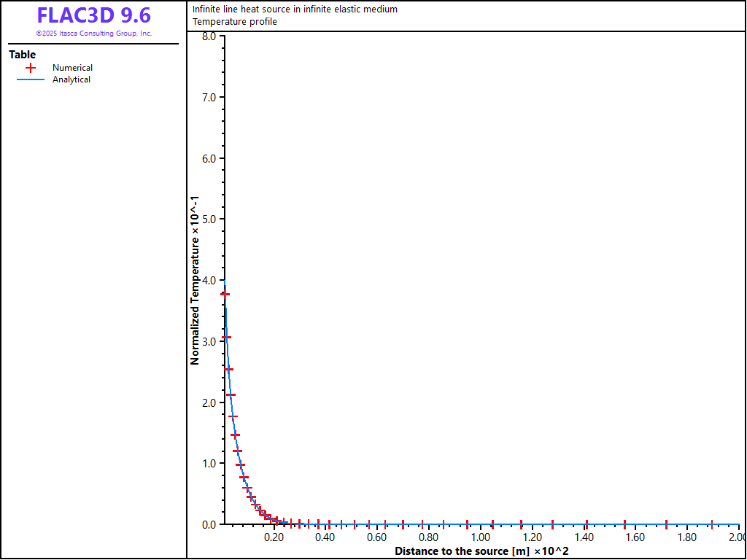The image size is (747, 560).
Task: Open the Itasca Consulting Group copyright link
Action: 93,34
